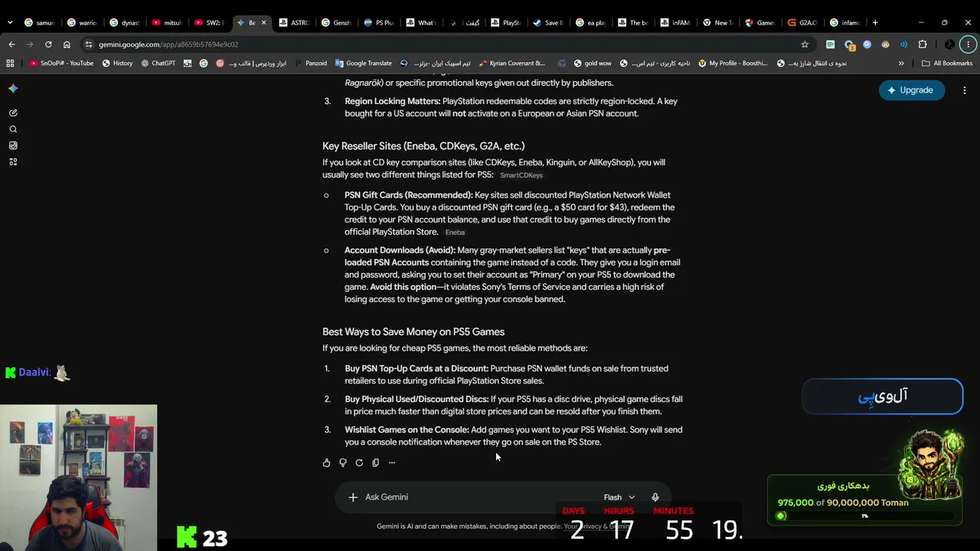Open the image creation icon in the sidebar
Image resolution: width=980 pixels, height=551 pixels.
click(13, 145)
